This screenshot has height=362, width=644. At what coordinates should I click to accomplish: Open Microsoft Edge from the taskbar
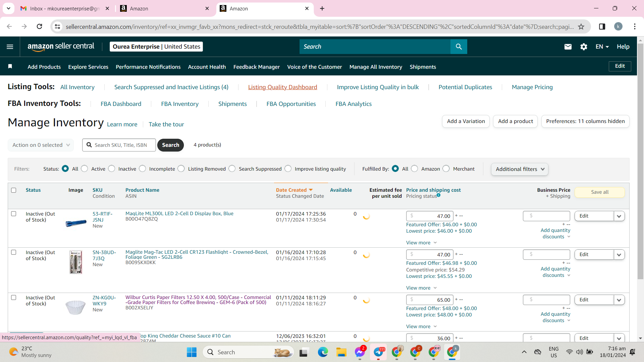(323, 352)
